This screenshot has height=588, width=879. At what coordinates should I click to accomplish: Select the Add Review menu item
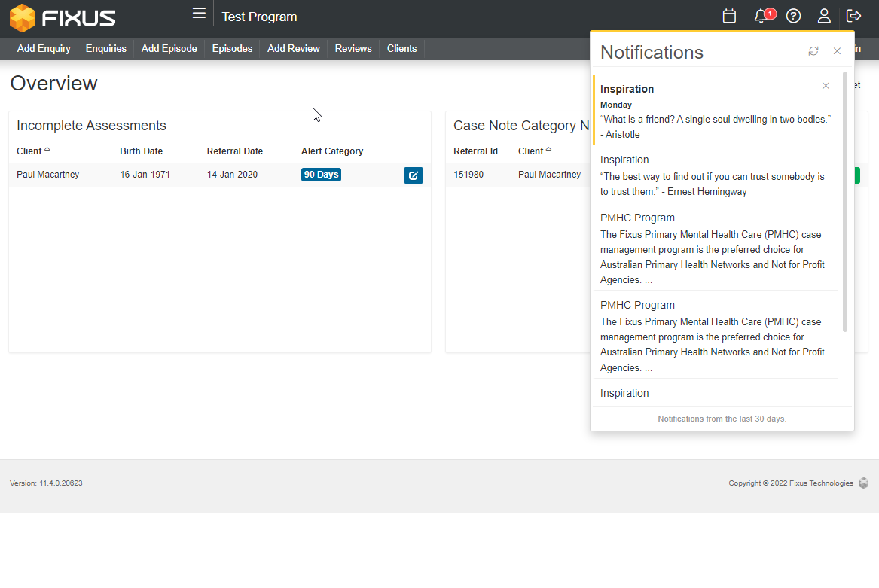tap(294, 49)
